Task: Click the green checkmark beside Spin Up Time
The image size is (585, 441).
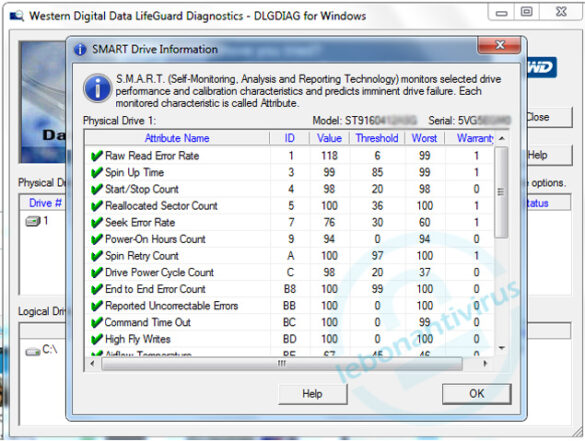Action: point(97,172)
